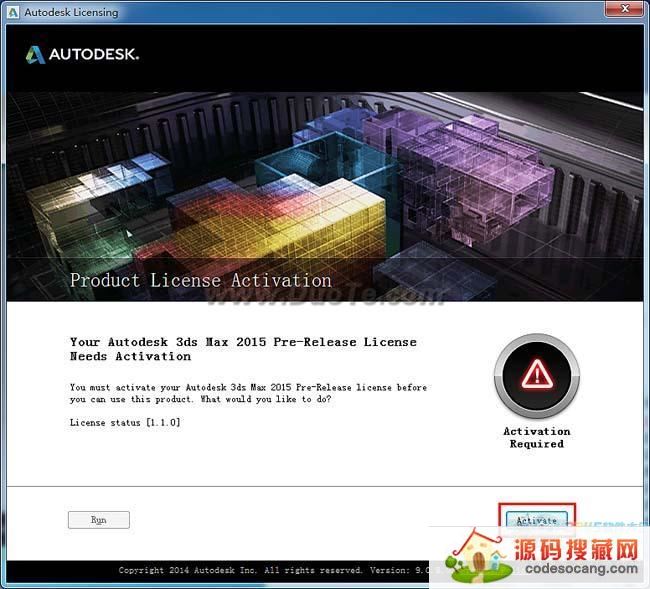The width and height of the screenshot is (650, 589).
Task: Click the copyright 2014 Autodesk footer text
Action: pos(250,570)
